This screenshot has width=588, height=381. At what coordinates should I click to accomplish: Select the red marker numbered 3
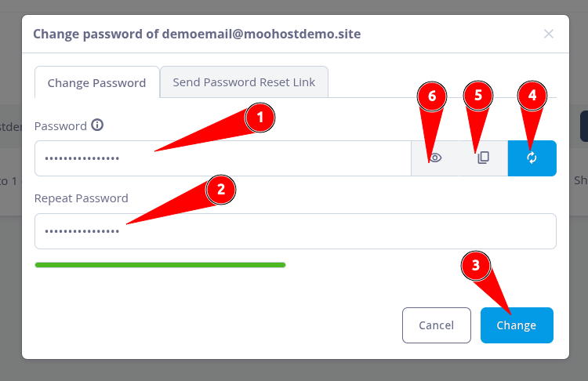tap(475, 266)
